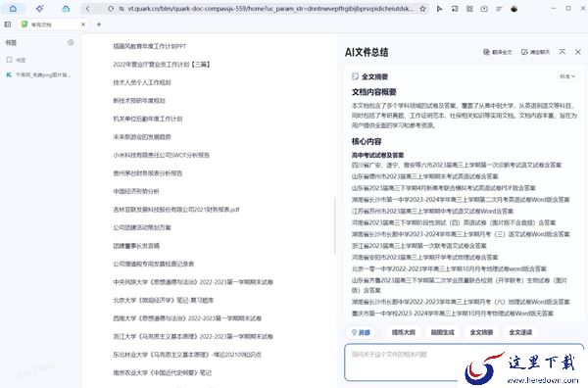Open the AI assistant diamond icon

point(40,8)
